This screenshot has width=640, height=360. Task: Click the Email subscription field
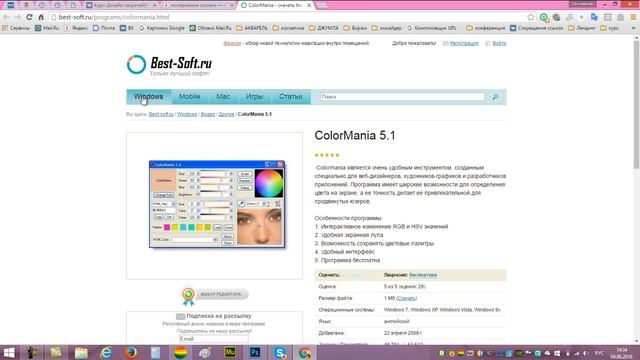pyautogui.click(x=214, y=339)
